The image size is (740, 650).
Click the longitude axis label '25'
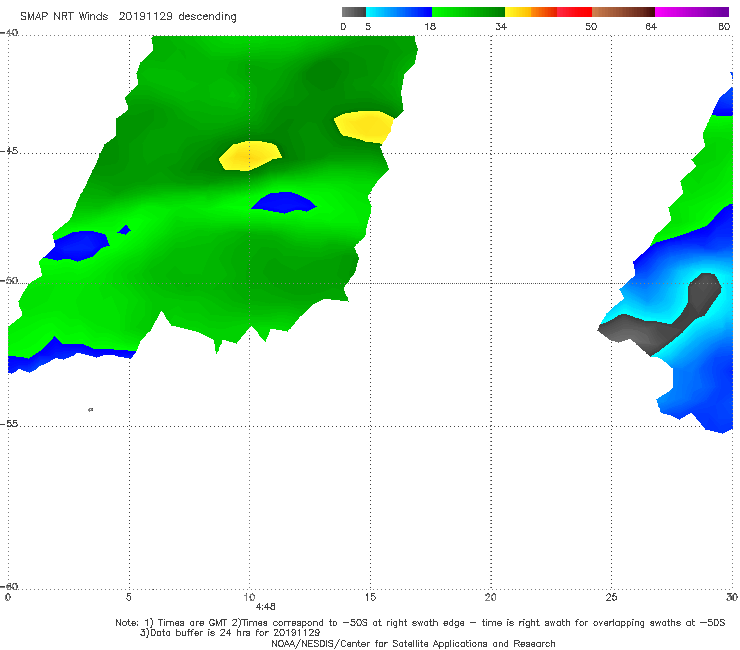(611, 597)
